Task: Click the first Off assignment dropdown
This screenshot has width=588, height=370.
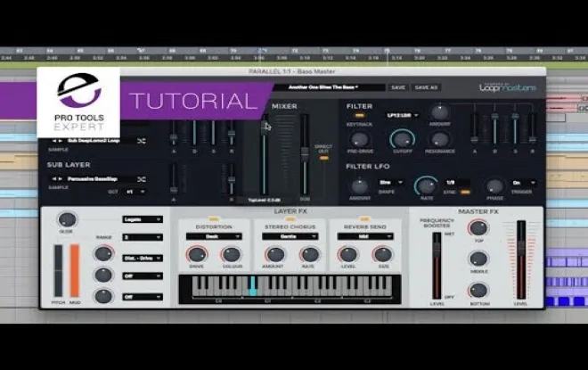Action: (x=143, y=276)
